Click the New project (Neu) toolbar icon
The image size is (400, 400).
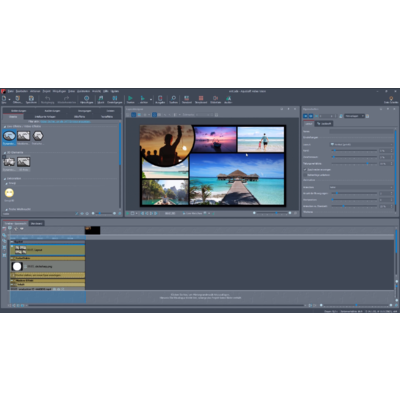[4, 99]
